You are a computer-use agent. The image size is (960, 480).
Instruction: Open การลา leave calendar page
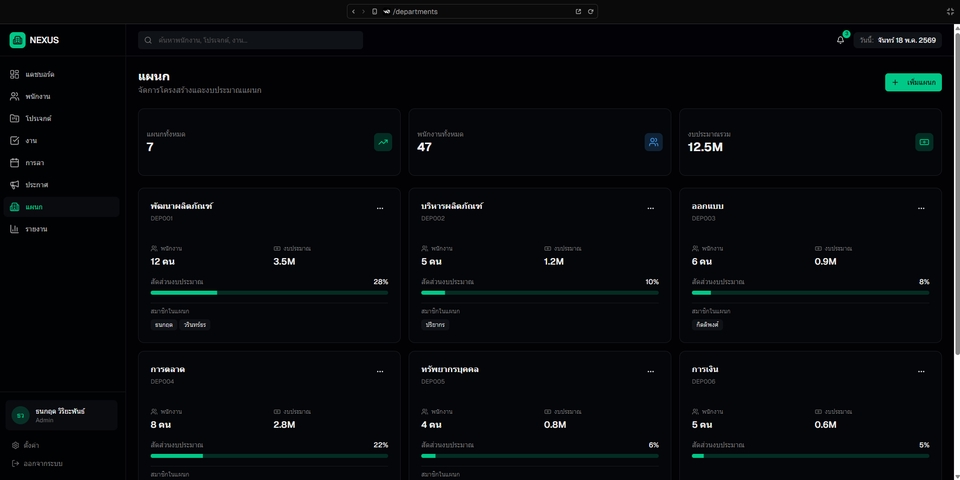(61, 163)
